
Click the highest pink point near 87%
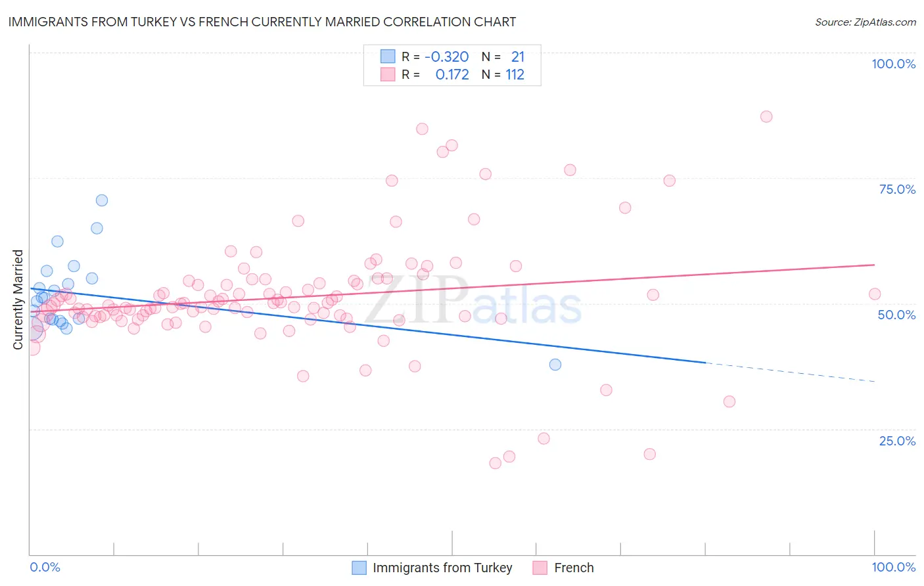[x=766, y=116]
